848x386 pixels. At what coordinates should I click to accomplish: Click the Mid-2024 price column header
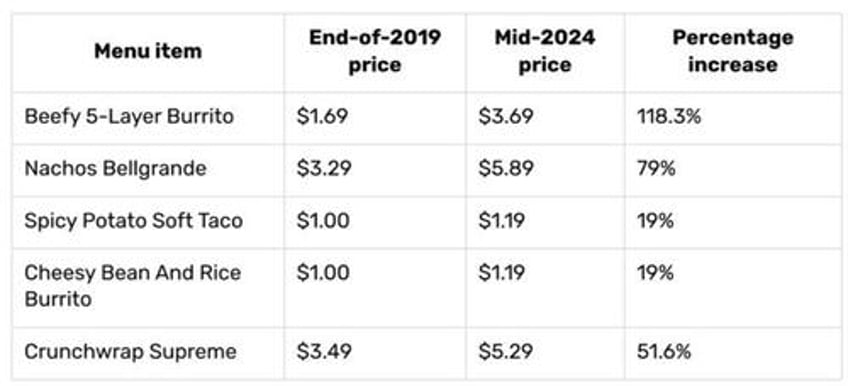[545, 52]
